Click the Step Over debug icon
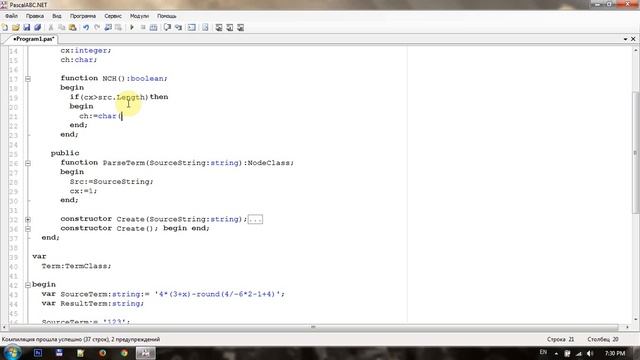Image resolution: width=640 pixels, height=360 pixels. pos(167,27)
